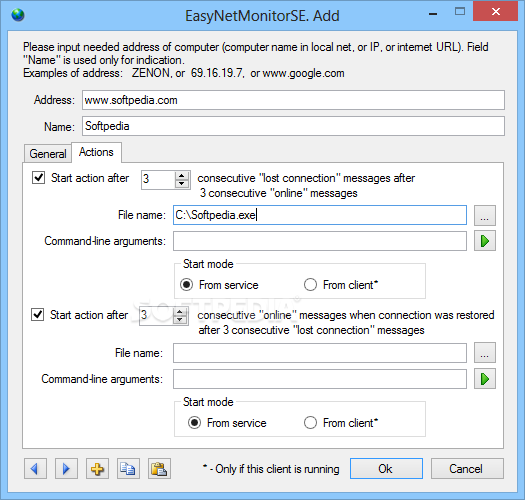Screen dimensions: 525x500
Task: Select From service for restored-connection start mode
Action: [x=195, y=423]
